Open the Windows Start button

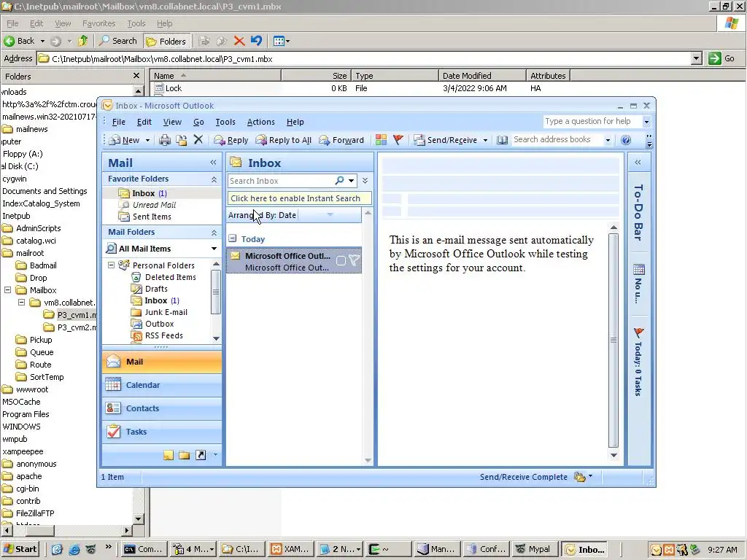click(20, 549)
